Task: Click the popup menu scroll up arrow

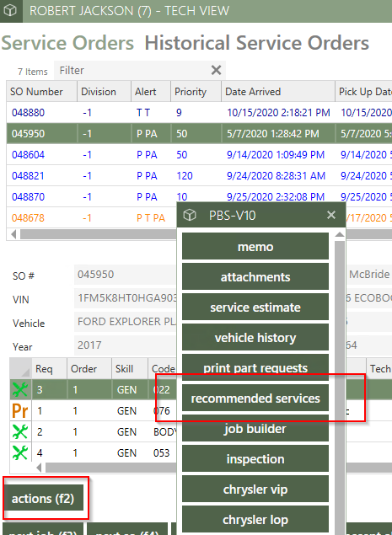Action: click(x=340, y=235)
